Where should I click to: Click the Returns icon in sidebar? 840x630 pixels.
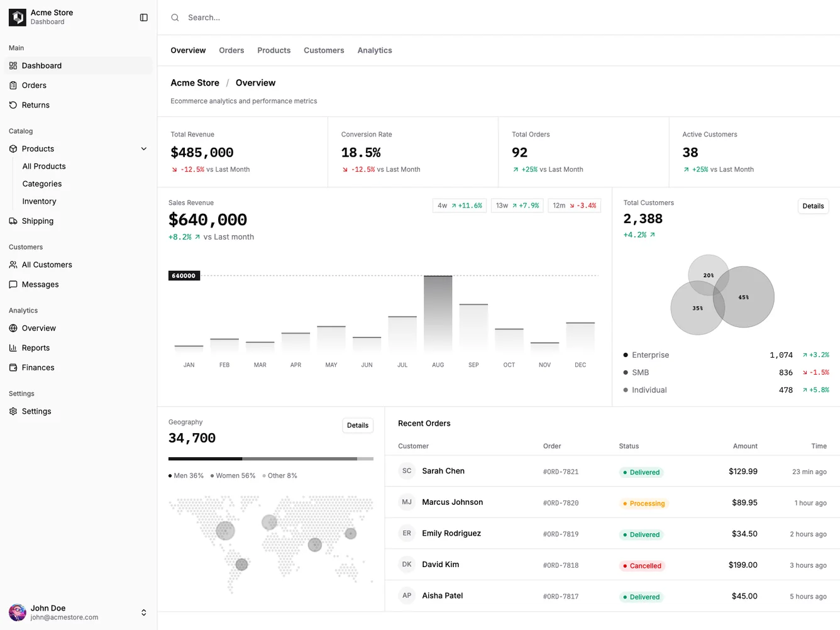click(x=13, y=105)
